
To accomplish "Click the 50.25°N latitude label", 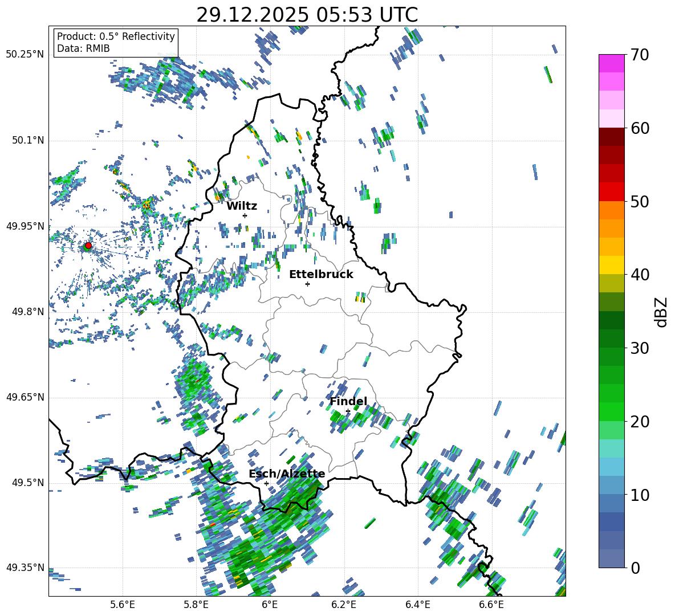I will click(x=25, y=55).
